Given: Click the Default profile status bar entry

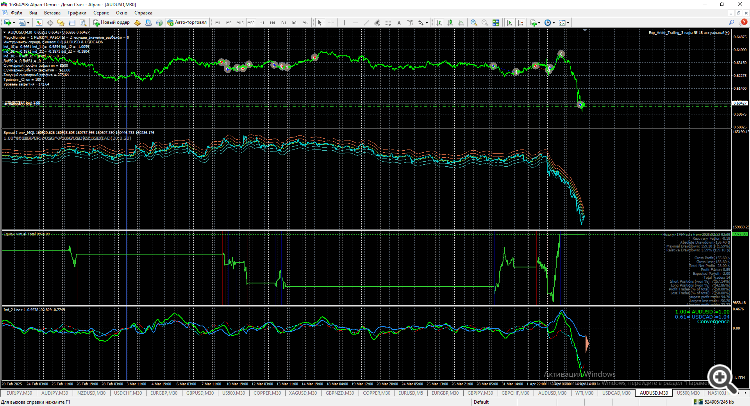Looking at the screenshot, I should click(x=481, y=402).
